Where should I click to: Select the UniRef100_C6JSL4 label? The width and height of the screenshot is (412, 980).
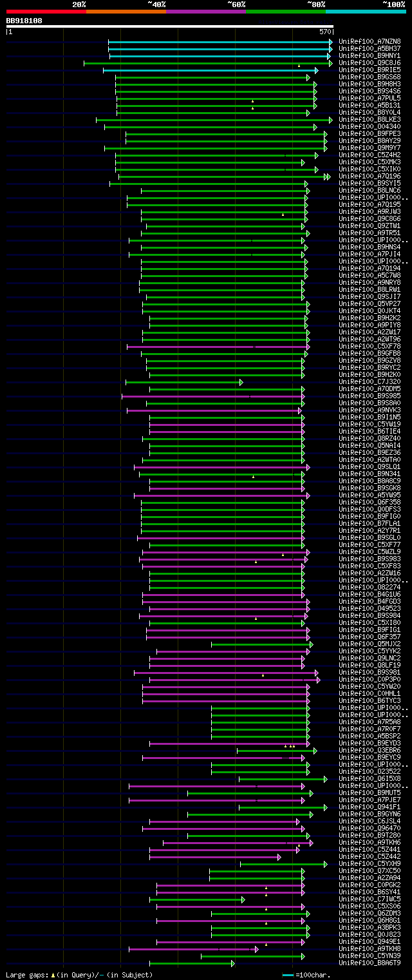(368, 821)
